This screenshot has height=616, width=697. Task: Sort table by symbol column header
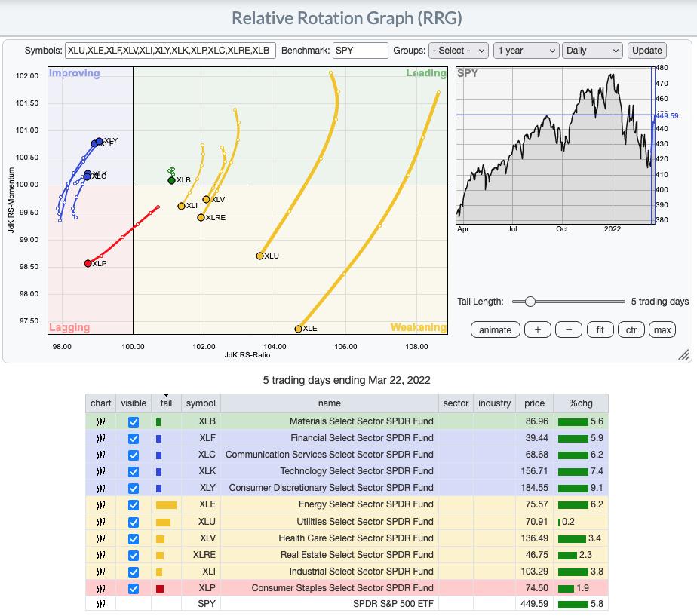click(x=201, y=403)
